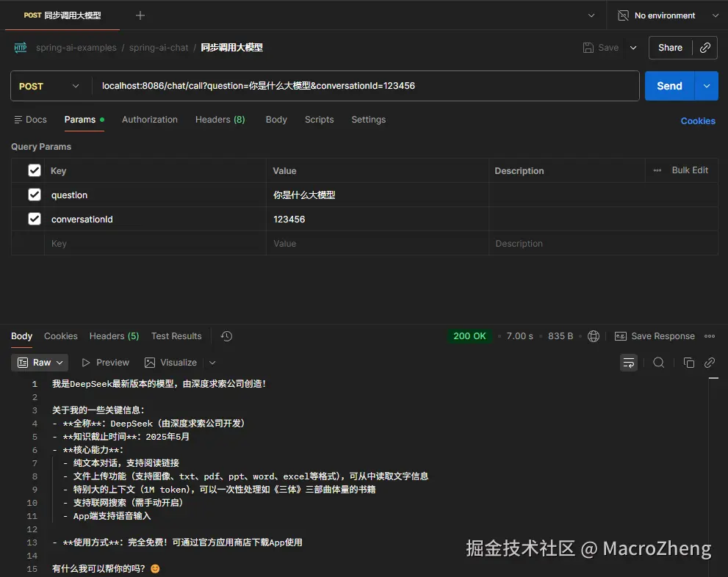
Task: Copy request link icon beside Share
Action: coord(704,47)
